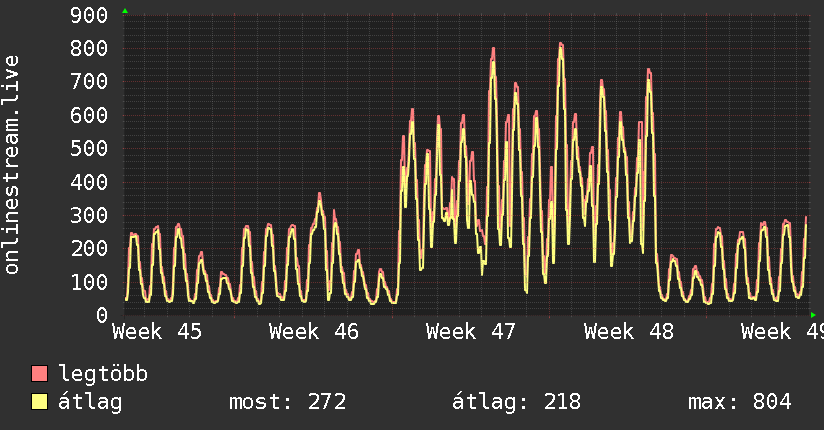Click the highest peak above 800
The height and width of the screenshot is (430, 824).
[561, 46]
